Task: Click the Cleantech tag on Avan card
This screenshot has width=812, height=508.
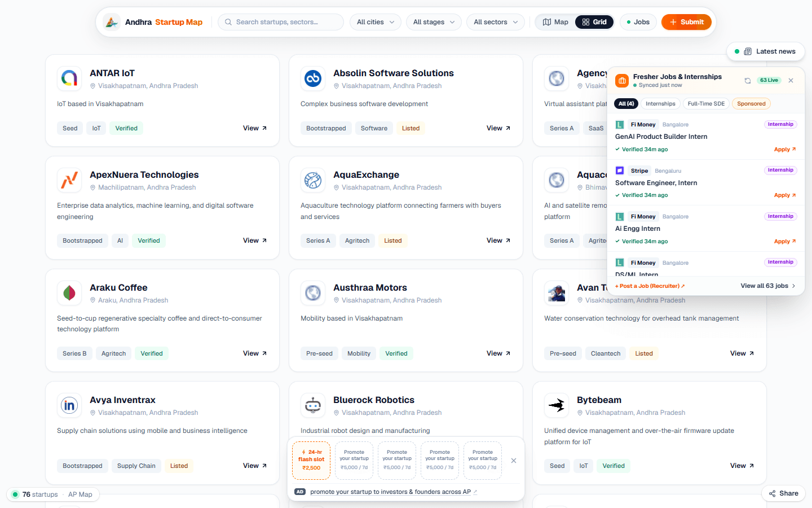Action: click(x=606, y=353)
